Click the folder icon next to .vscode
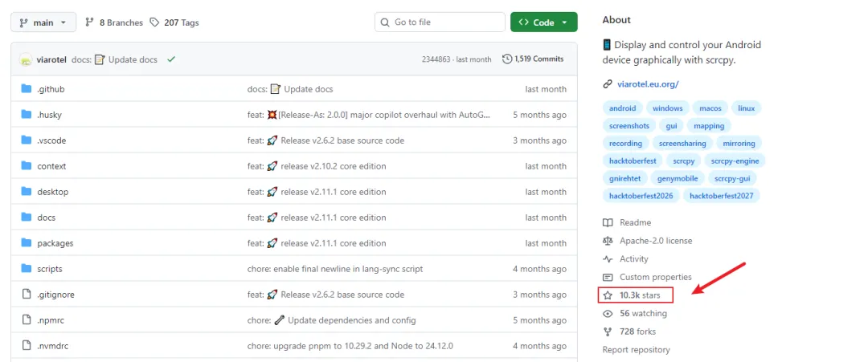The height and width of the screenshot is (362, 868). [26, 140]
